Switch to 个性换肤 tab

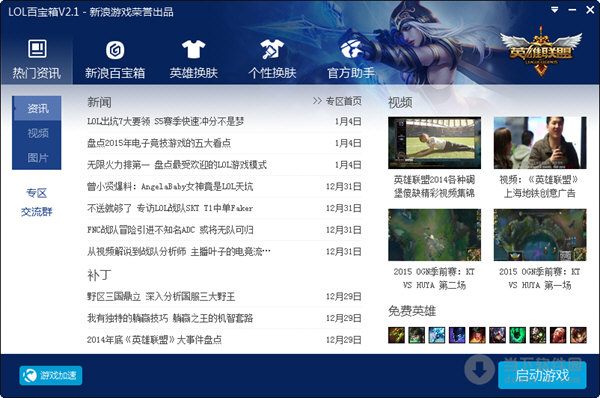coord(272,59)
